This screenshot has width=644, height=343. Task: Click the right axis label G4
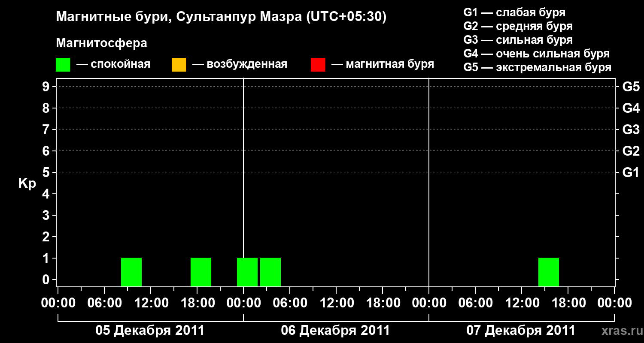[x=631, y=108]
